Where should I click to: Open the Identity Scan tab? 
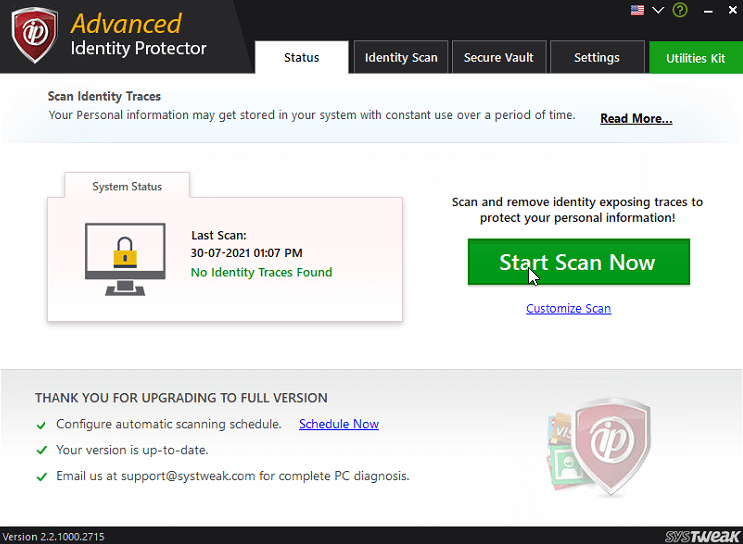click(x=401, y=57)
